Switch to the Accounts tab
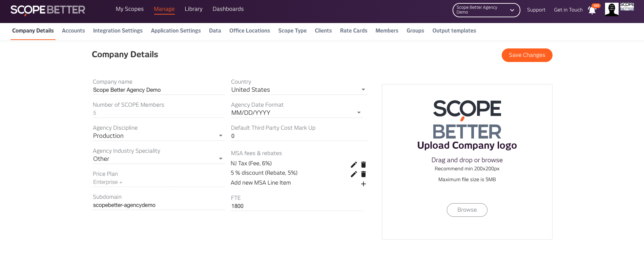Screen dimensions: 644x253 pos(73,31)
